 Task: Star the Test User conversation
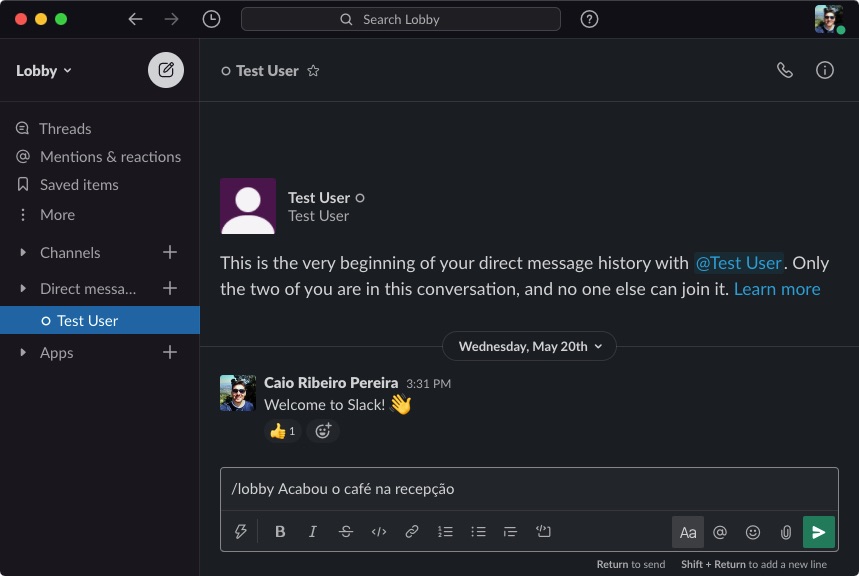click(313, 71)
